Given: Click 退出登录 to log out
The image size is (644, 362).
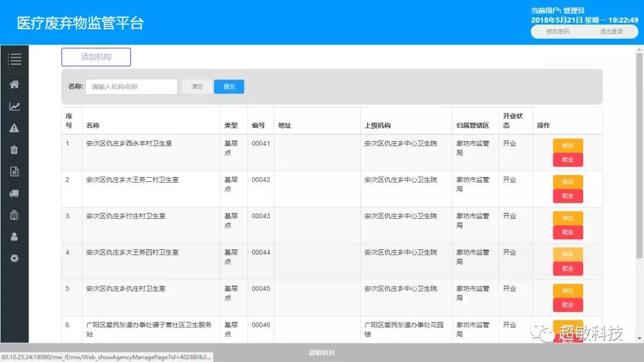Looking at the screenshot, I should [611, 32].
